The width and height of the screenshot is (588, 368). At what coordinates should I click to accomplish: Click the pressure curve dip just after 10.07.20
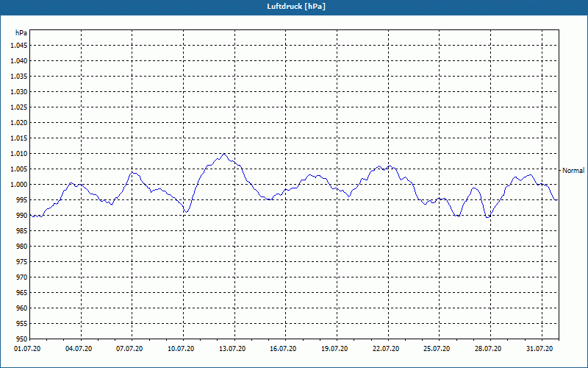pos(186,212)
